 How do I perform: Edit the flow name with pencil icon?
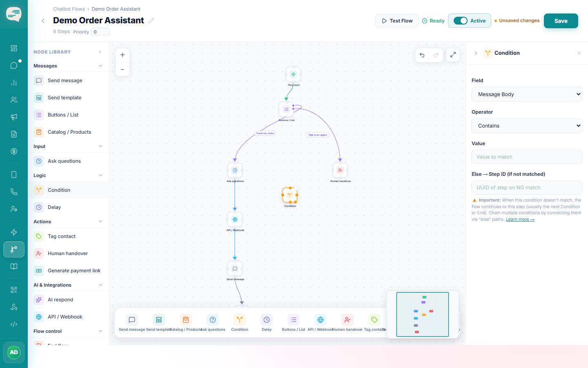[x=151, y=20]
